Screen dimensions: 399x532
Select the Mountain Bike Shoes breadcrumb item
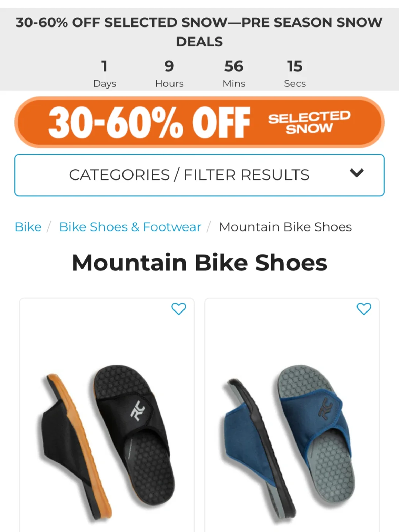click(x=285, y=227)
